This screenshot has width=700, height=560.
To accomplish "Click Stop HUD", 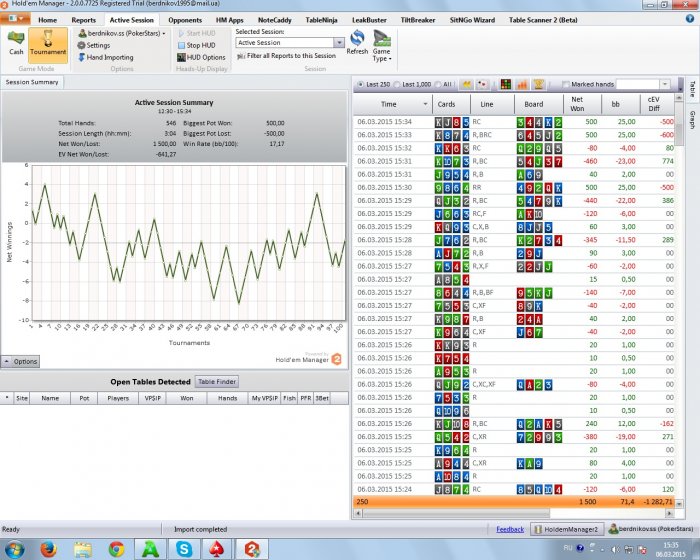I will pos(200,45).
